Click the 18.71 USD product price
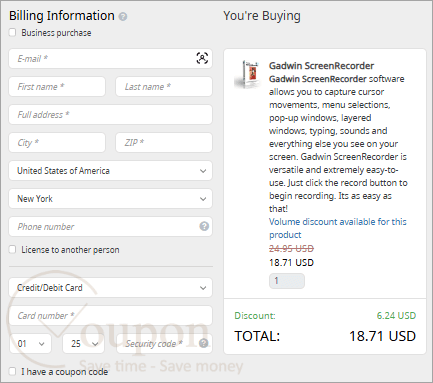 (x=291, y=263)
